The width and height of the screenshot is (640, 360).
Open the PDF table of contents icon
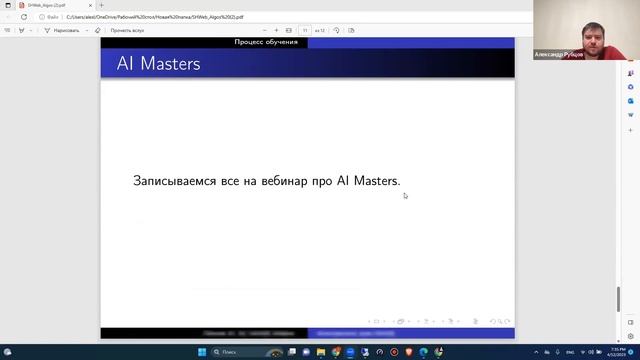pyautogui.click(x=7, y=30)
